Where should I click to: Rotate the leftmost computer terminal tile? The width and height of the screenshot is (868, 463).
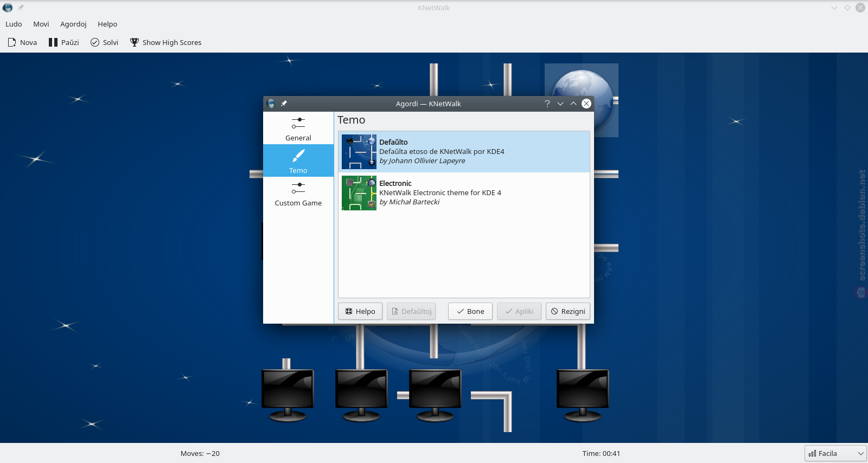coord(288,395)
